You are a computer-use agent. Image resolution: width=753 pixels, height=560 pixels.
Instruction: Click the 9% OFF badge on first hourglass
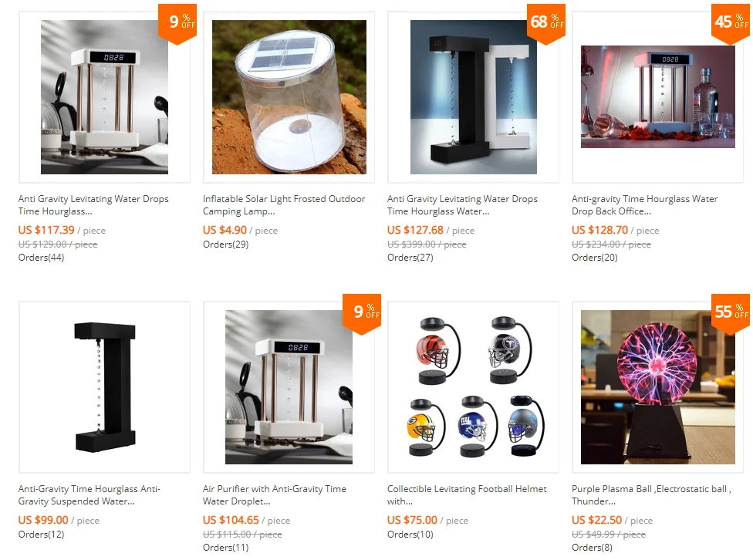pos(177,23)
